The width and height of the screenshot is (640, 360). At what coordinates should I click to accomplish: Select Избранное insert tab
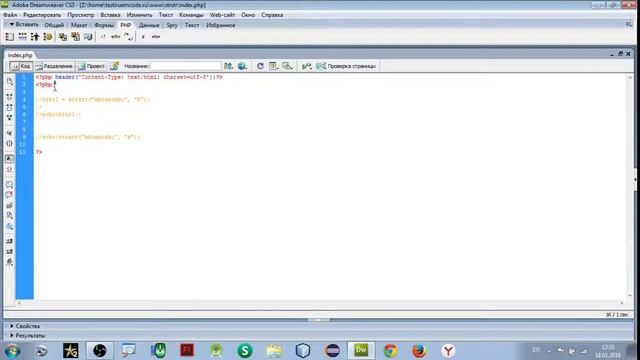(x=220, y=25)
